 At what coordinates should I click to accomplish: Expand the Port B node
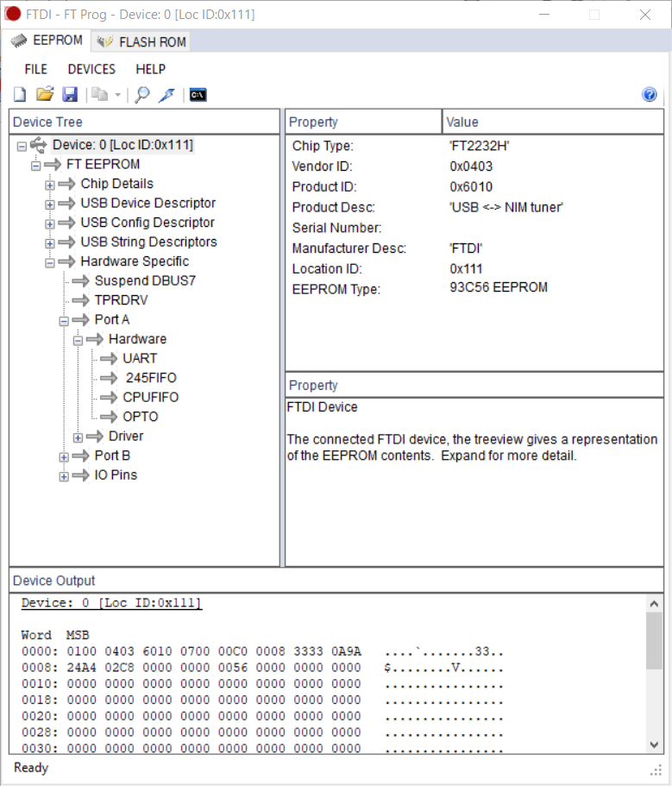tap(64, 457)
